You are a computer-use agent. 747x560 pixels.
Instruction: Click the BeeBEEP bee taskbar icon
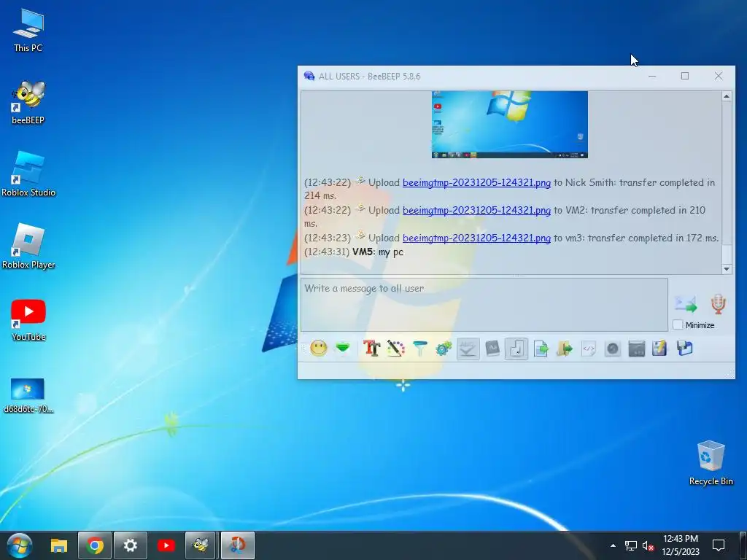tap(201, 545)
